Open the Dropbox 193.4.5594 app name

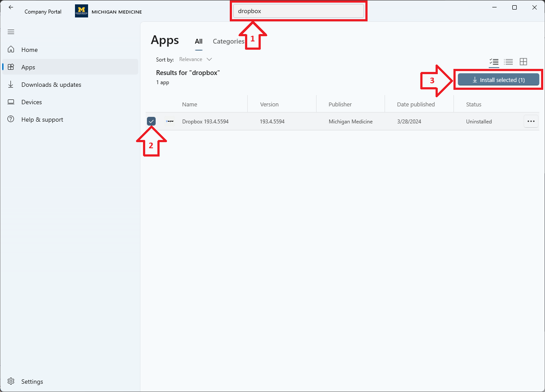(205, 122)
